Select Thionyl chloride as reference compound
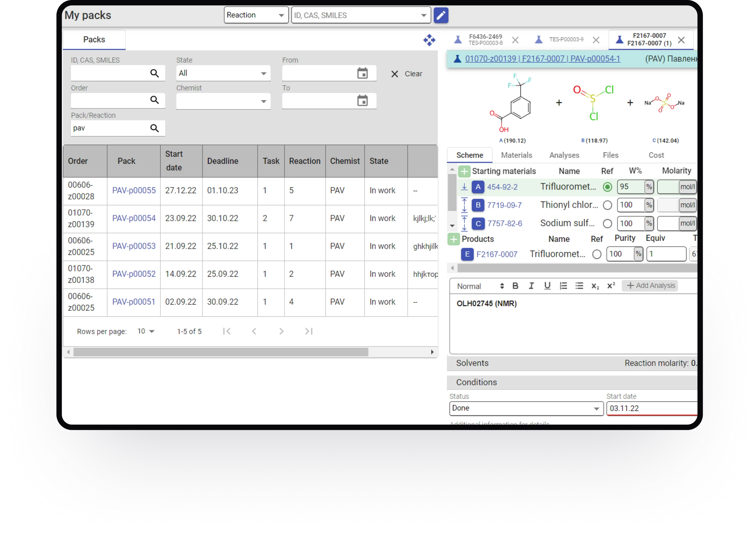756x533 pixels. coord(607,205)
